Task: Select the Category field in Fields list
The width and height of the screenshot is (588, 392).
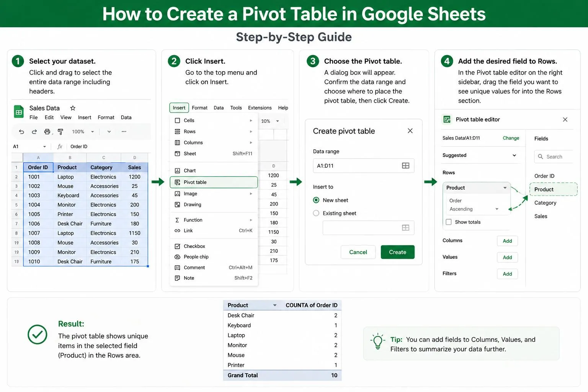Action: click(546, 203)
